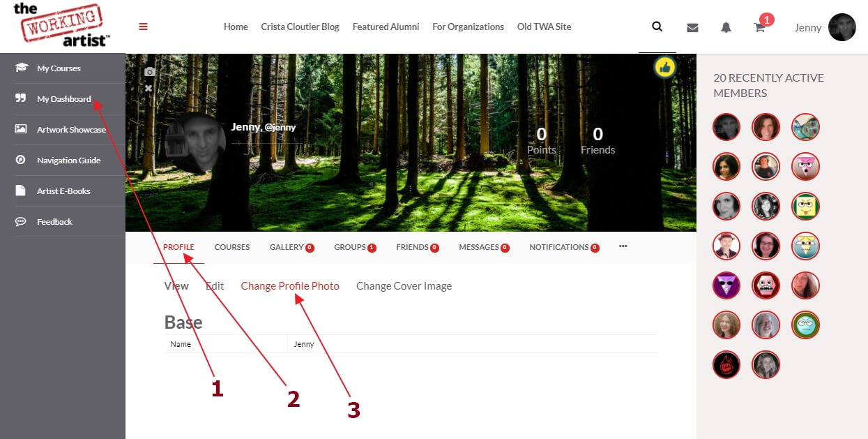Open the envelope messages icon
Screen dimensions: 868x439
(692, 27)
